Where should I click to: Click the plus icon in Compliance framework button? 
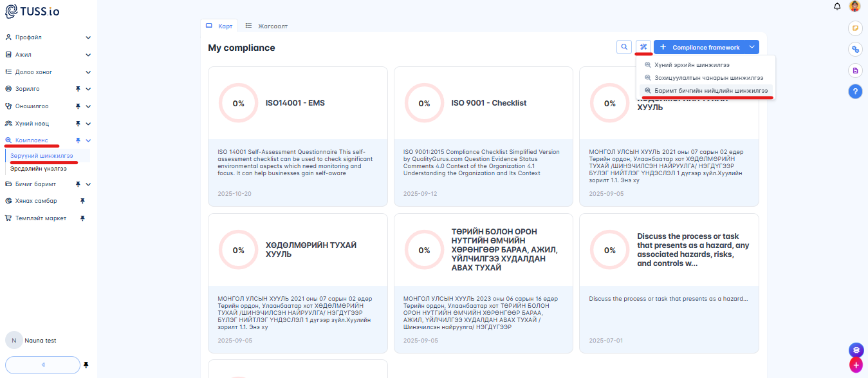[663, 47]
